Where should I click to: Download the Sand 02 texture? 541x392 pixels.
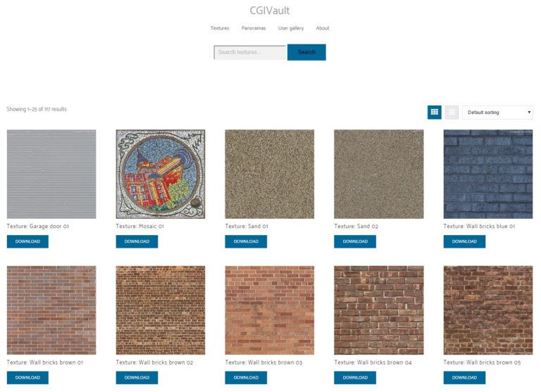pyautogui.click(x=355, y=241)
